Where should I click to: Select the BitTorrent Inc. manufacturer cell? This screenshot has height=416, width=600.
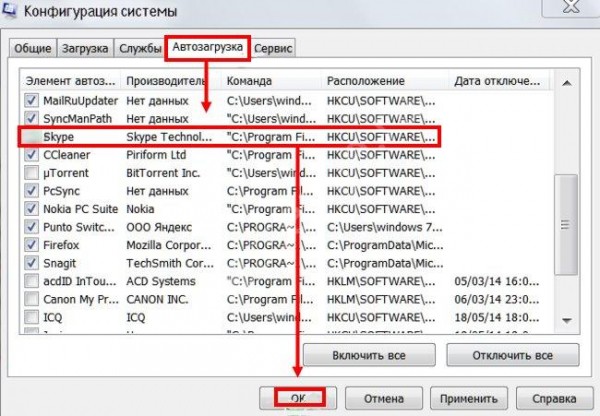click(163, 173)
